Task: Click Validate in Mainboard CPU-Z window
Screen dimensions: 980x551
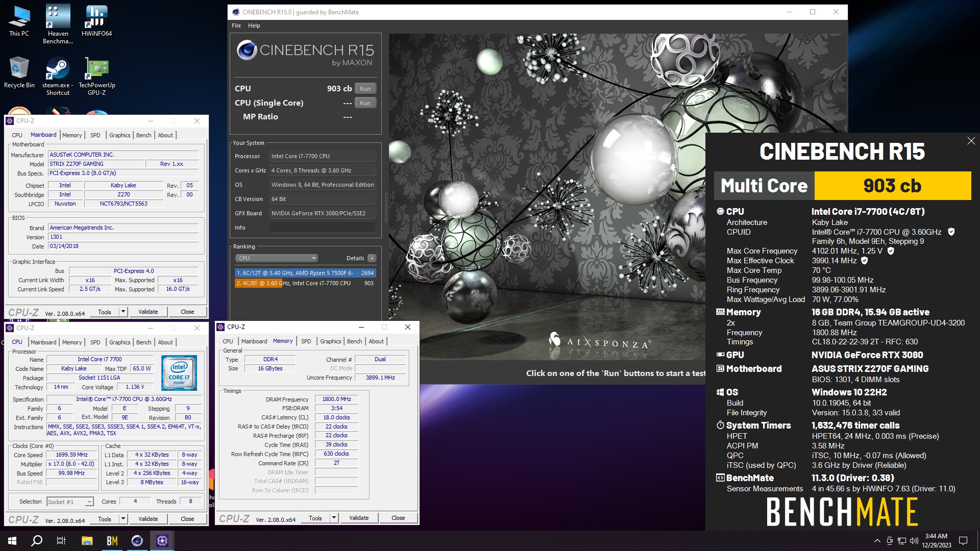Action: [148, 312]
